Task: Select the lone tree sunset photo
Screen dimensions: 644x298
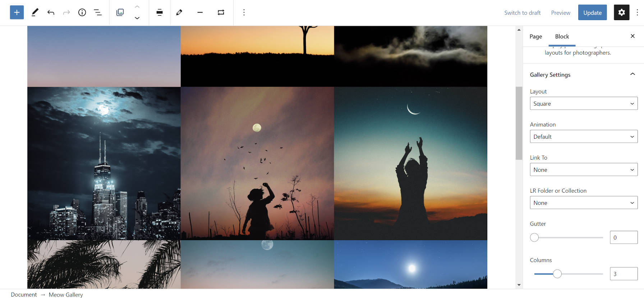Action: 257,56
